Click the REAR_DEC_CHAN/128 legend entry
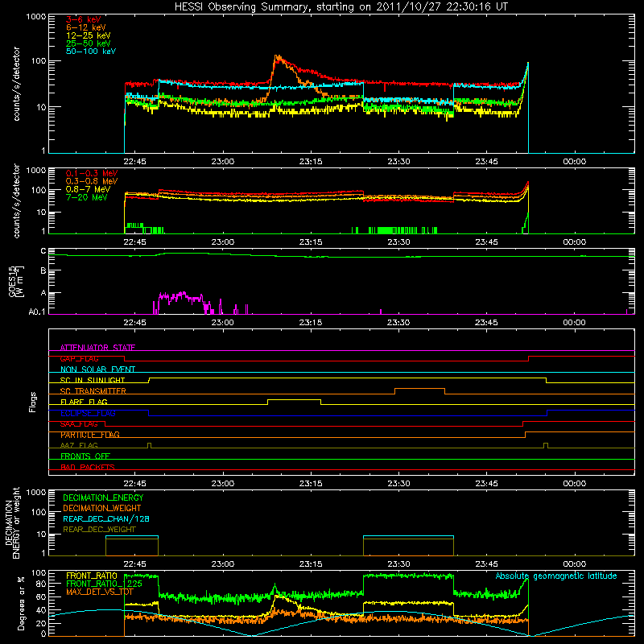This screenshot has width=644, height=644. [x=106, y=519]
